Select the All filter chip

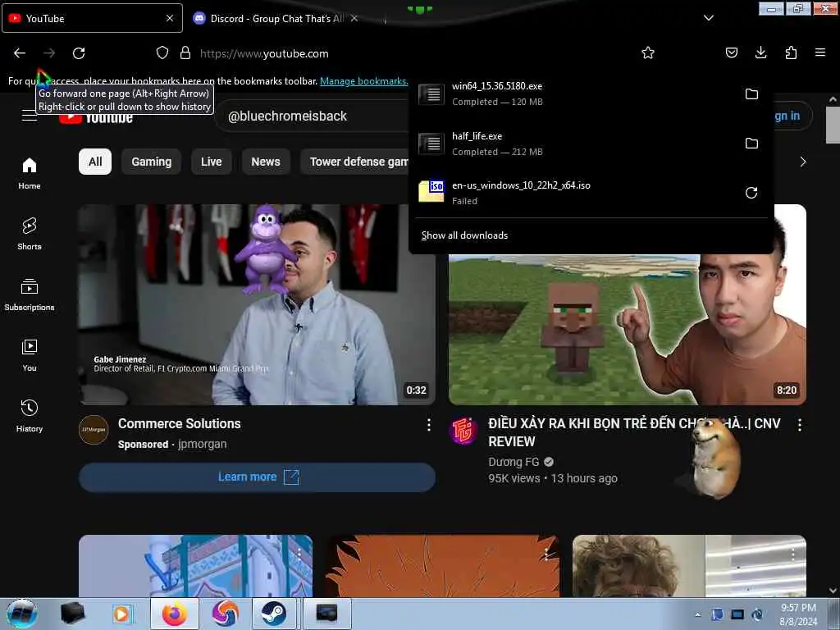click(95, 162)
